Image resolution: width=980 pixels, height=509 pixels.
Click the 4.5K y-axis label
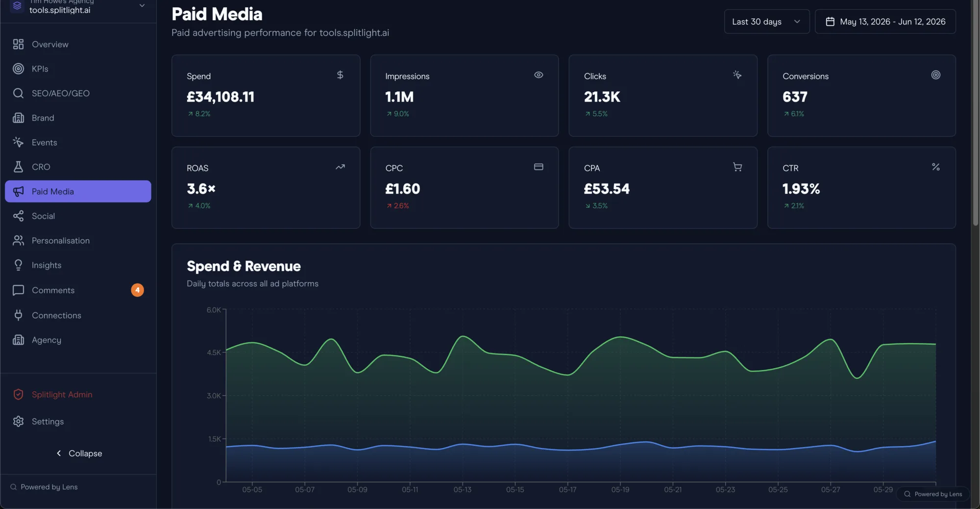pos(214,353)
